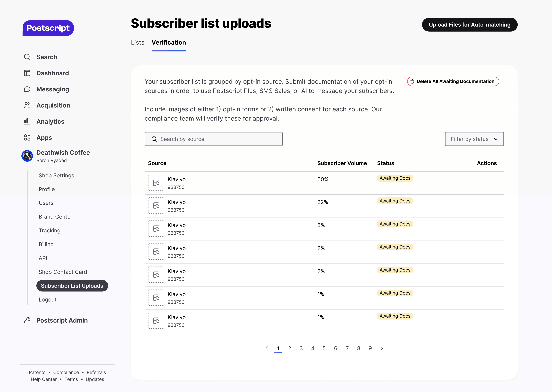Jump to page 5 in pagination
The height and width of the screenshot is (392, 552).
click(324, 348)
